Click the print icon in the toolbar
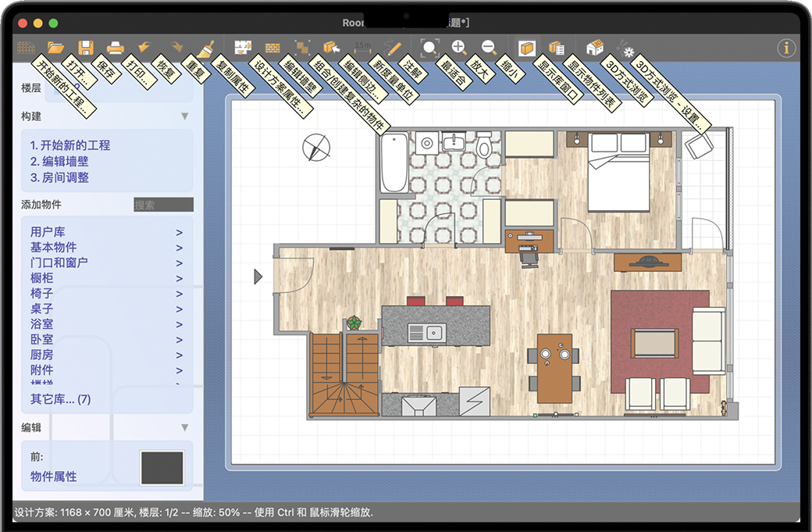The image size is (812, 532). (115, 48)
